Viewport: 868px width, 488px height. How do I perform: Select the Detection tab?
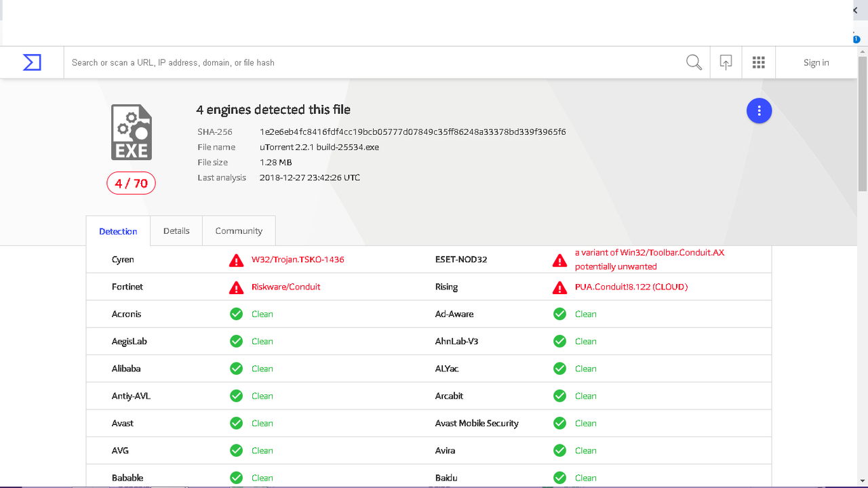[118, 231]
